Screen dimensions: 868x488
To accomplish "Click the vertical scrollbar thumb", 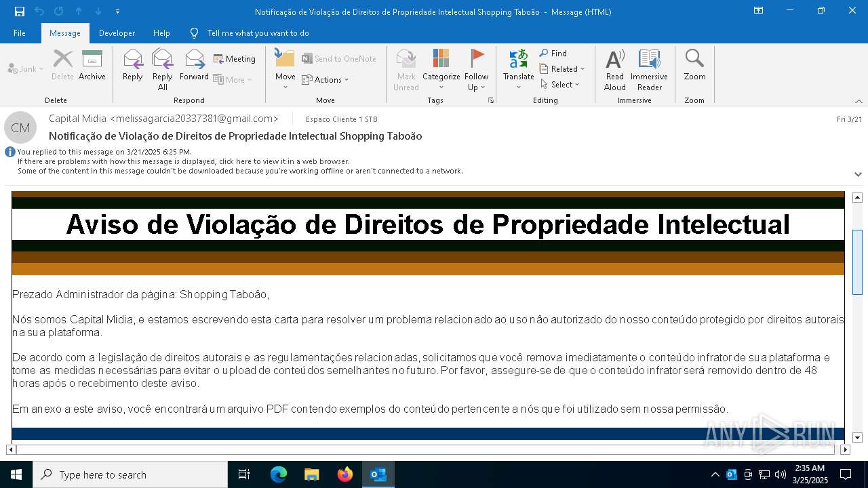I will pyautogui.click(x=857, y=262).
